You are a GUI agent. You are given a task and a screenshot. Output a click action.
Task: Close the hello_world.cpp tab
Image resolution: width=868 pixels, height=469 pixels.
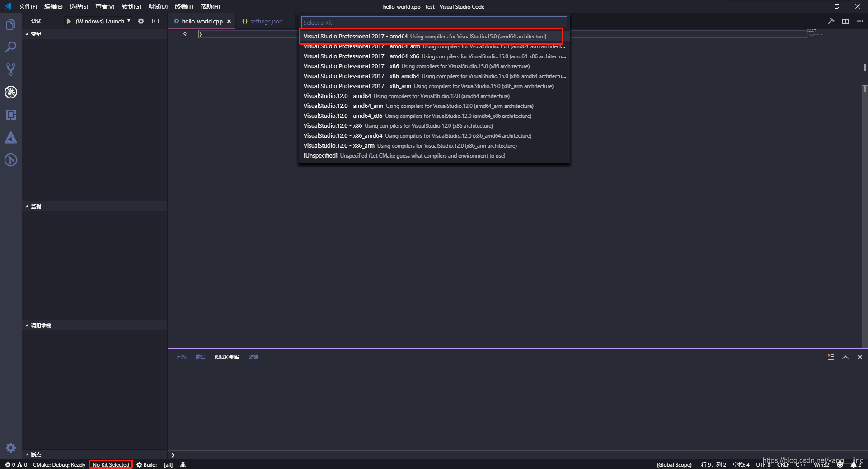click(x=229, y=21)
